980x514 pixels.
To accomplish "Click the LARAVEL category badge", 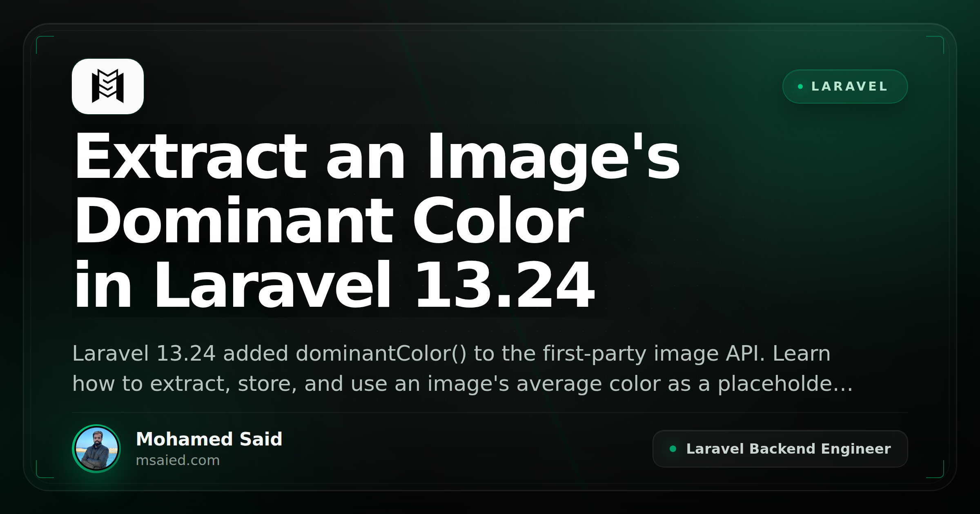I will pyautogui.click(x=845, y=86).
